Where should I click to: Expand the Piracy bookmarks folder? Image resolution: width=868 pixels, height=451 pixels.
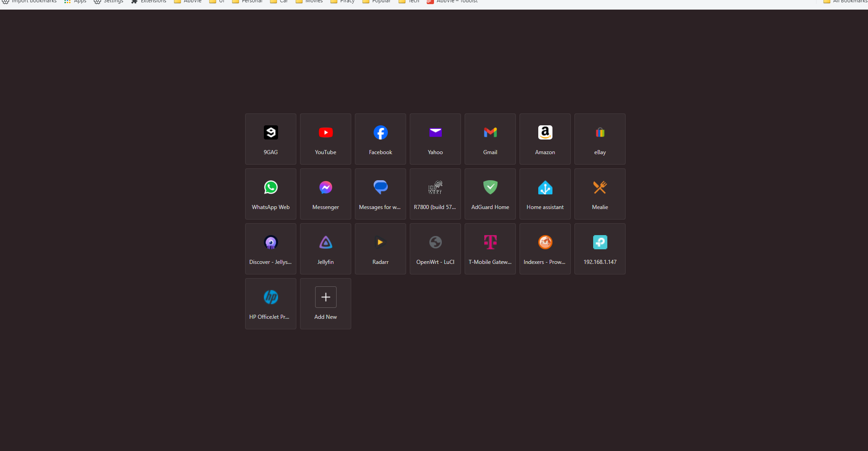pyautogui.click(x=343, y=2)
